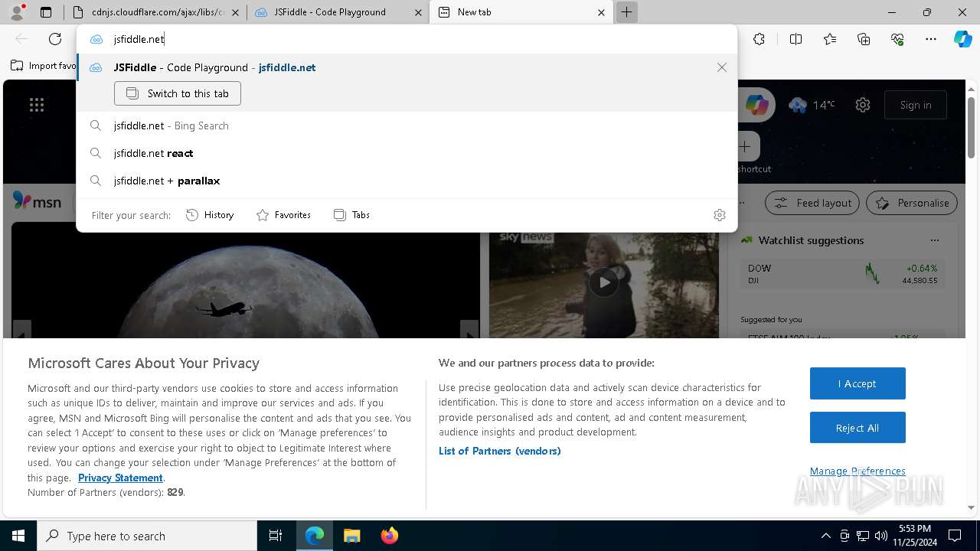Filter search by Tabs
Screen dimensions: 980x551
[x=351, y=215]
